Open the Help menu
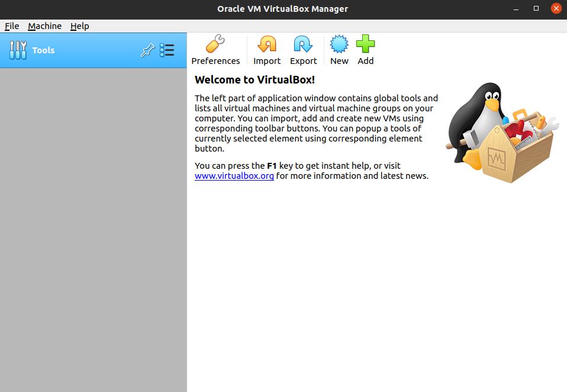This screenshot has height=392, width=567. 79,26
